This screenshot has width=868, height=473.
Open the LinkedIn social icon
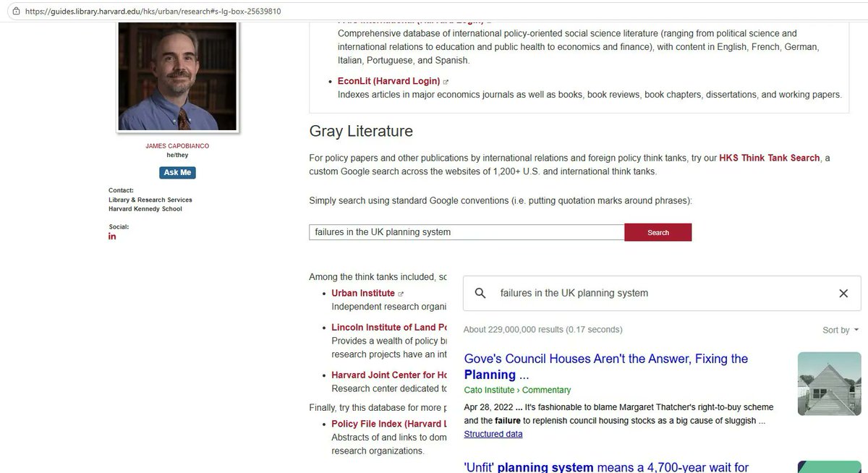click(112, 237)
